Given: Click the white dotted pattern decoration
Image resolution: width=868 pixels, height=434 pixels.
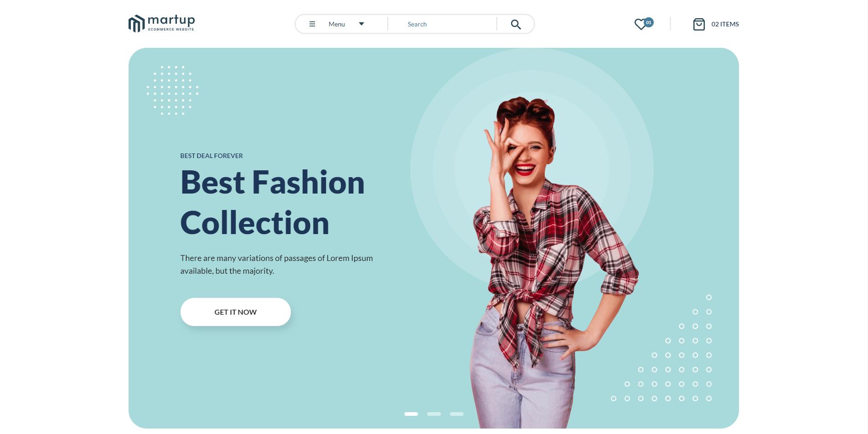Looking at the screenshot, I should pyautogui.click(x=172, y=90).
